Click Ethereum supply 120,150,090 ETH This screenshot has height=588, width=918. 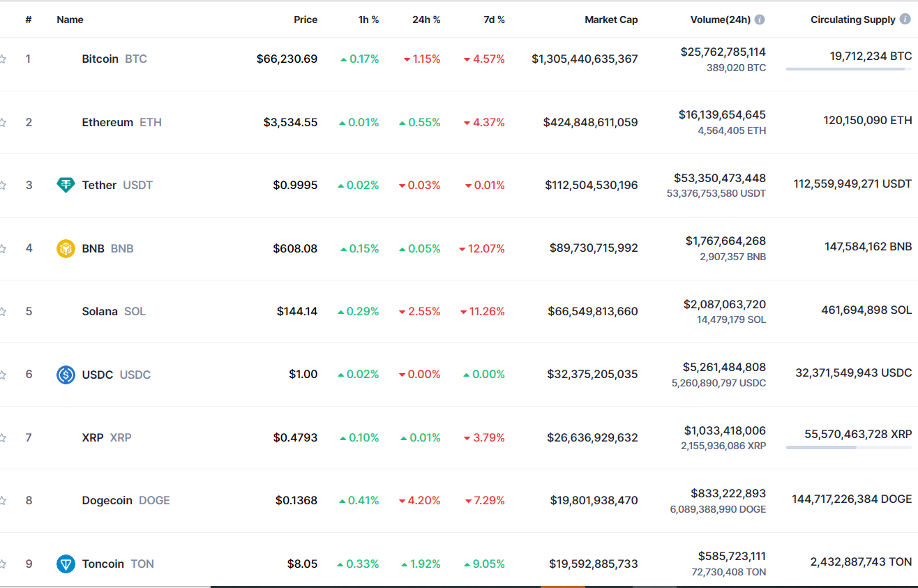867,120
